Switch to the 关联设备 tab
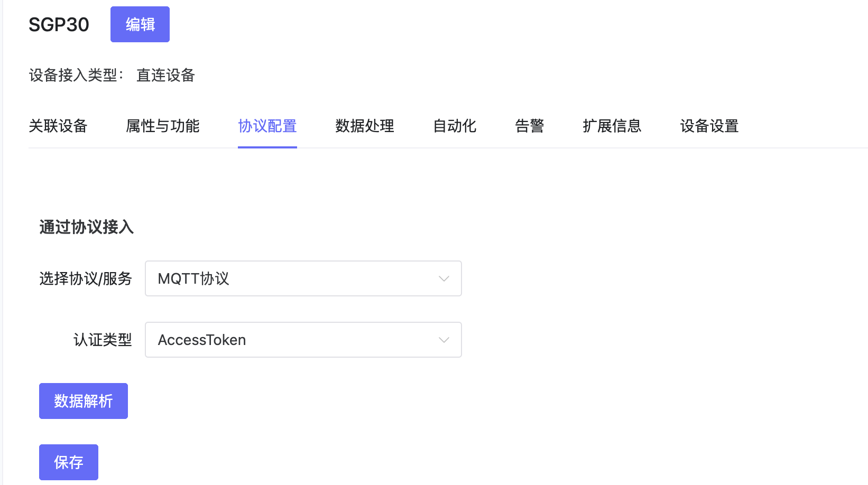Screen dimensions: 868x485 tap(58, 126)
